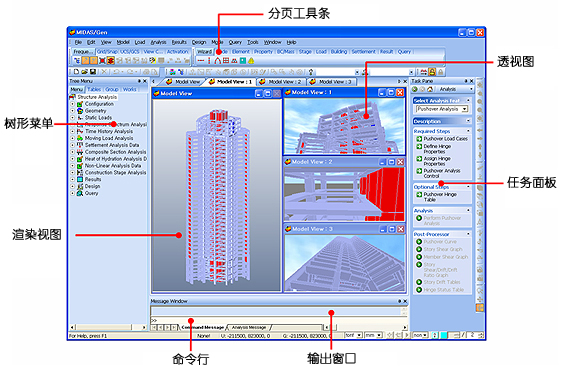Click the spinner beside value 2 in status bar
This screenshot has width=567, height=369.
coord(481,335)
